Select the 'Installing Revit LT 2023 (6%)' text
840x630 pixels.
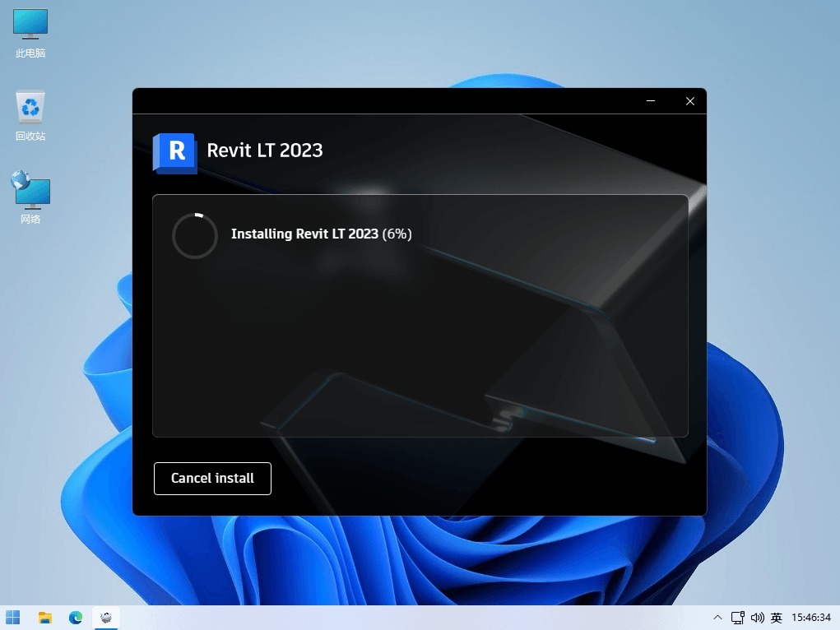click(321, 234)
